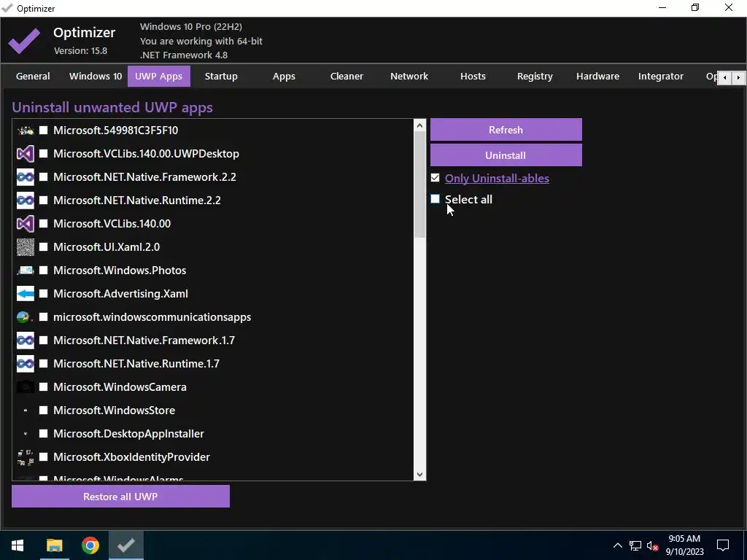
Task: Open the Hardware tab
Action: (598, 76)
